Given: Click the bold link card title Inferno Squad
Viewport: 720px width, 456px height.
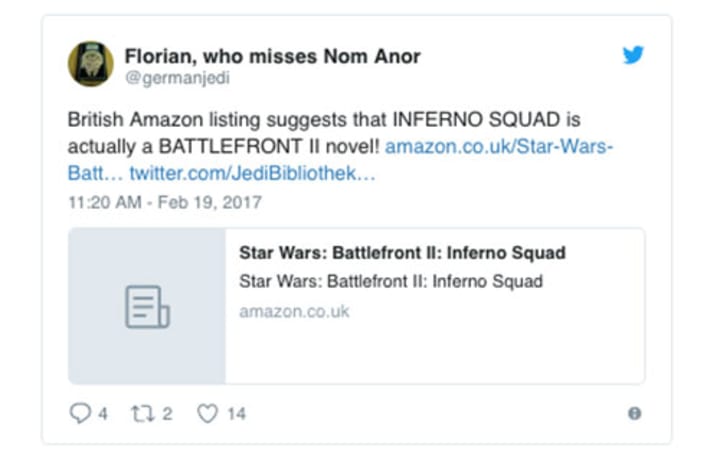Looking at the screenshot, I should (402, 253).
